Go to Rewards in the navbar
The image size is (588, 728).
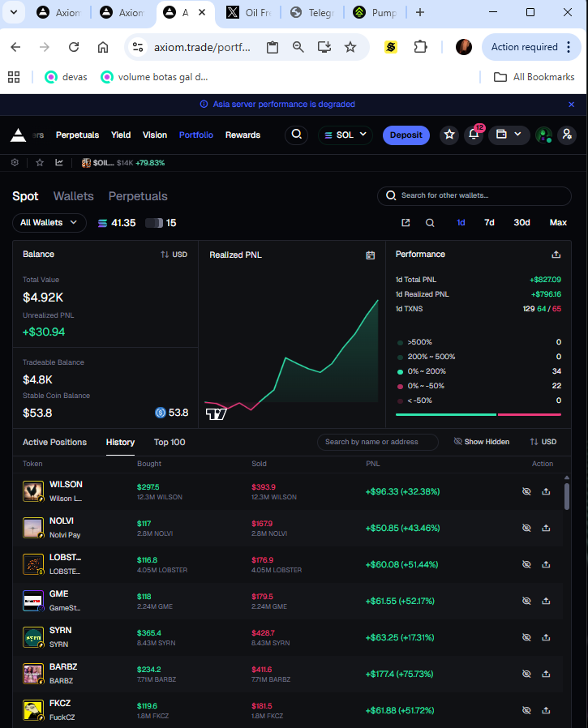click(243, 135)
